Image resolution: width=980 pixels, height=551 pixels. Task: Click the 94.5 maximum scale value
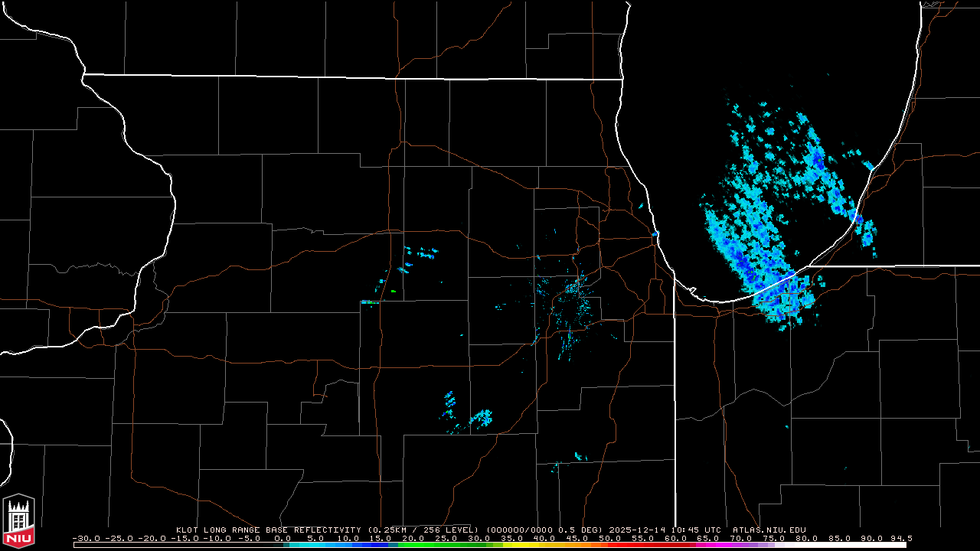tap(902, 539)
